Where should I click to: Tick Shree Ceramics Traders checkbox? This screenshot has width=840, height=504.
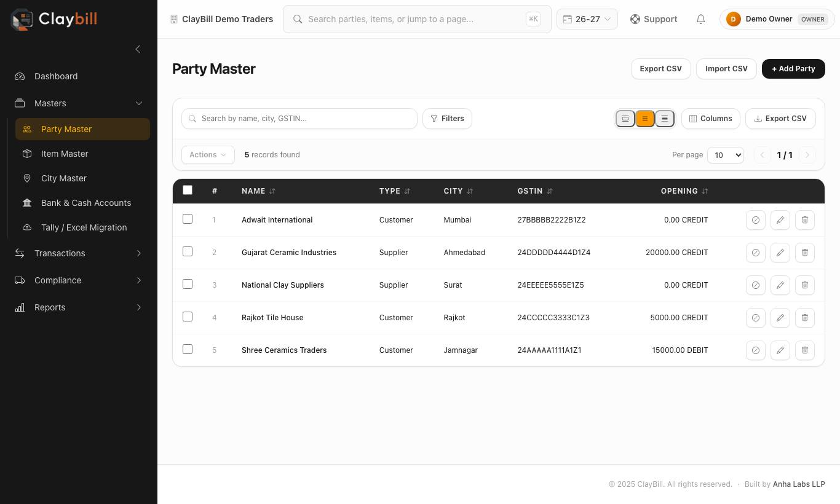click(x=188, y=349)
